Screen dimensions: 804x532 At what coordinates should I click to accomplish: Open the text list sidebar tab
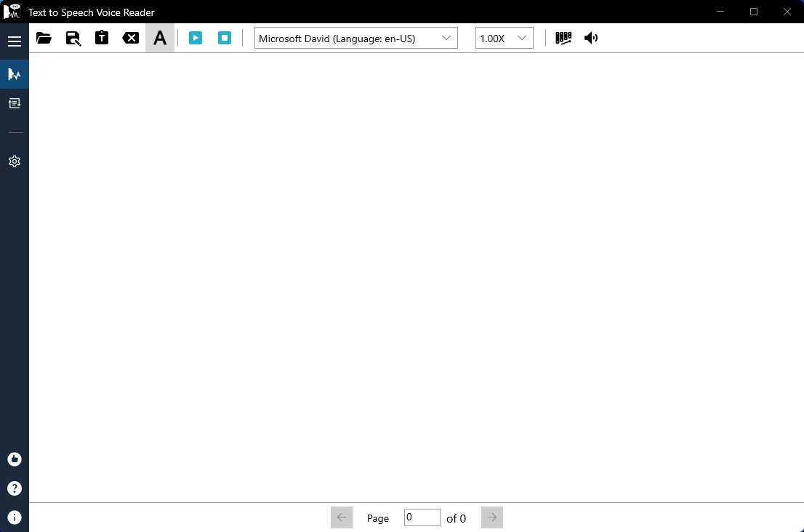point(15,103)
